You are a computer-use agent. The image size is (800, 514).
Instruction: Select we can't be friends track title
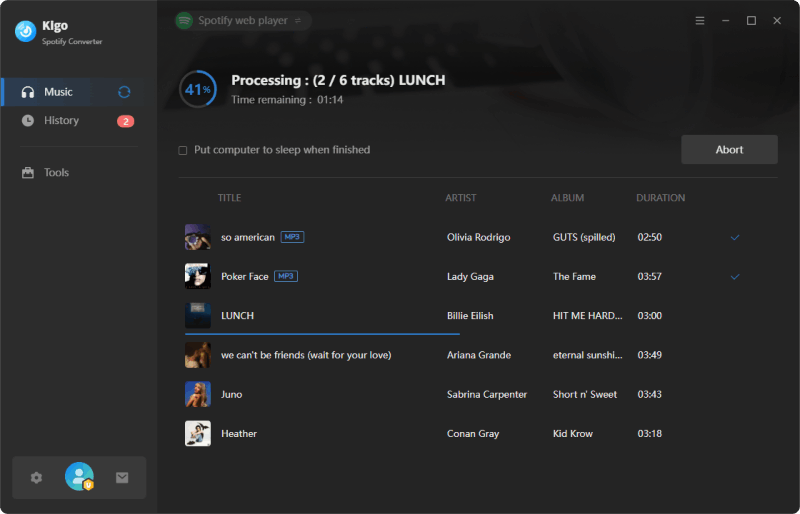point(306,355)
